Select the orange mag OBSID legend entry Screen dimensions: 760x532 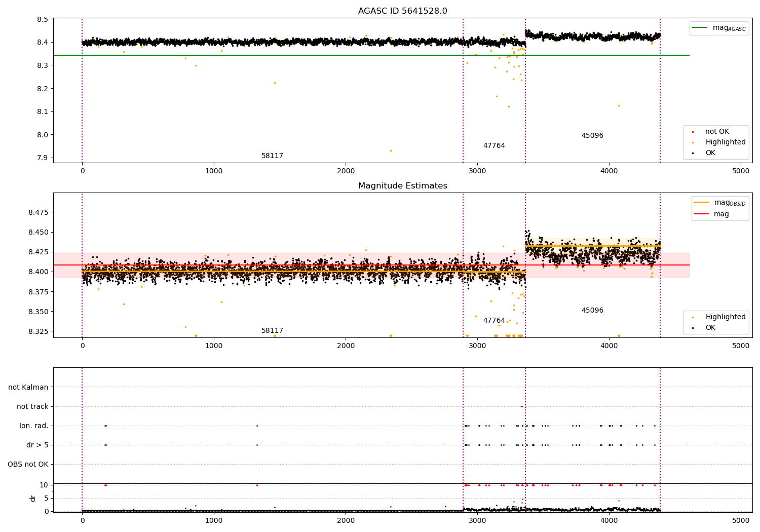pyautogui.click(x=719, y=203)
